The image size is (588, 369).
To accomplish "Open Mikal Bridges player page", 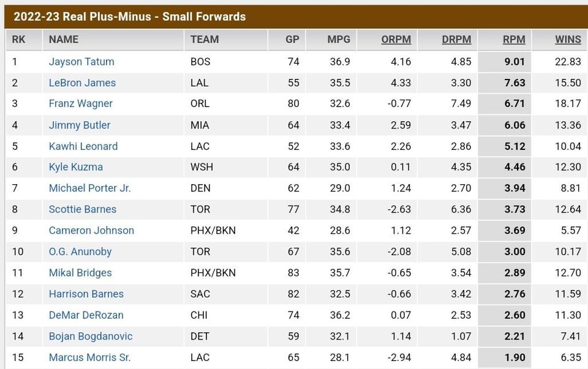I will click(x=80, y=273).
